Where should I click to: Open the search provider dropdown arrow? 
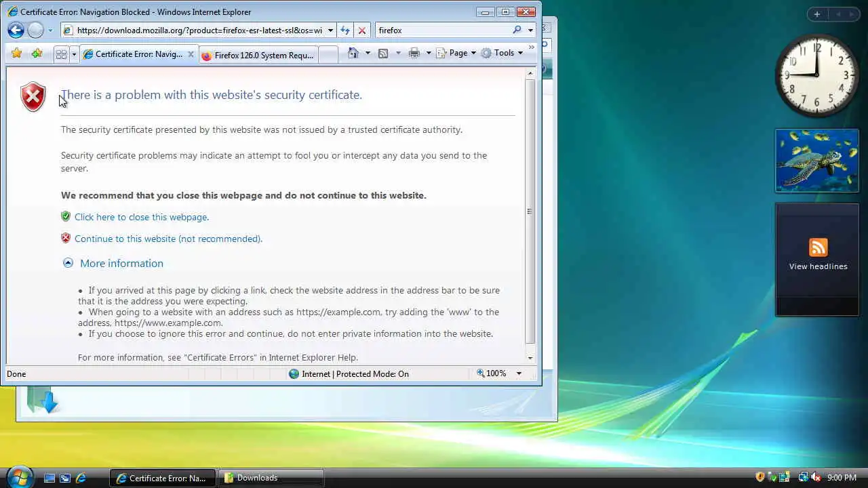pos(530,30)
